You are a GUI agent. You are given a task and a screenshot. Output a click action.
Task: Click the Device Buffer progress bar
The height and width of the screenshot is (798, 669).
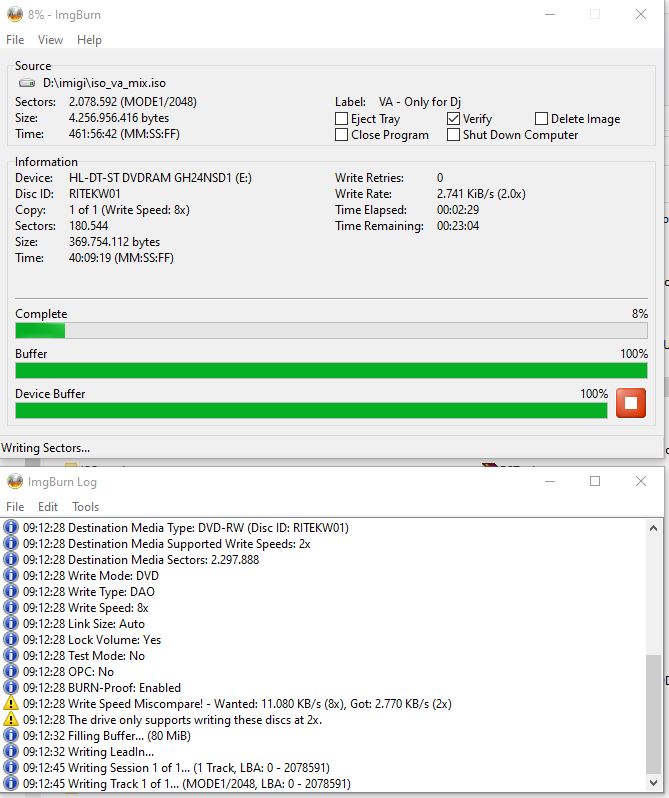311,410
